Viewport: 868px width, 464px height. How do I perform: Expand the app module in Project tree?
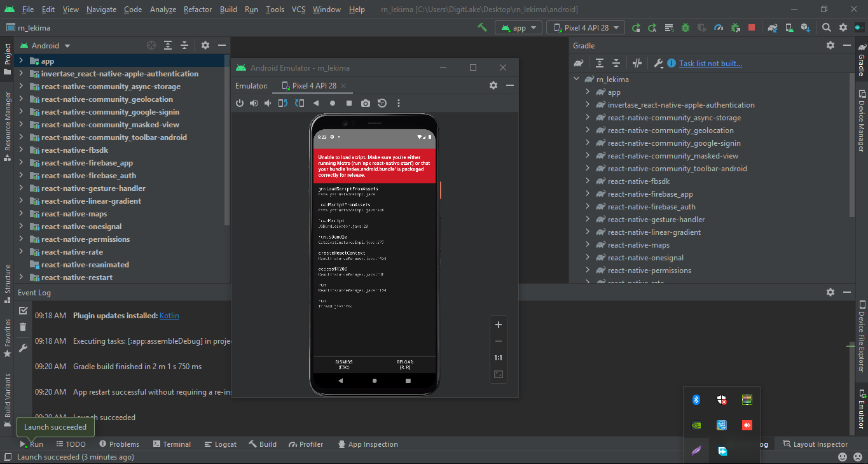pos(21,60)
